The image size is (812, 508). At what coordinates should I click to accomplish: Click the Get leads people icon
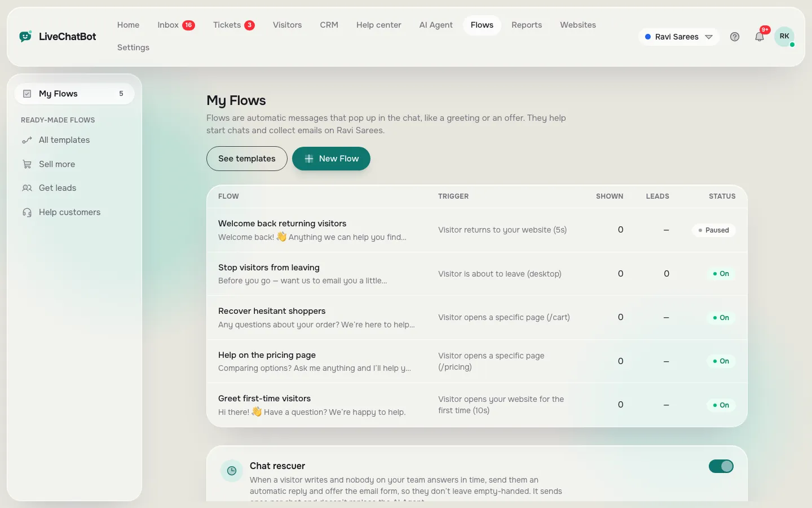coord(27,188)
